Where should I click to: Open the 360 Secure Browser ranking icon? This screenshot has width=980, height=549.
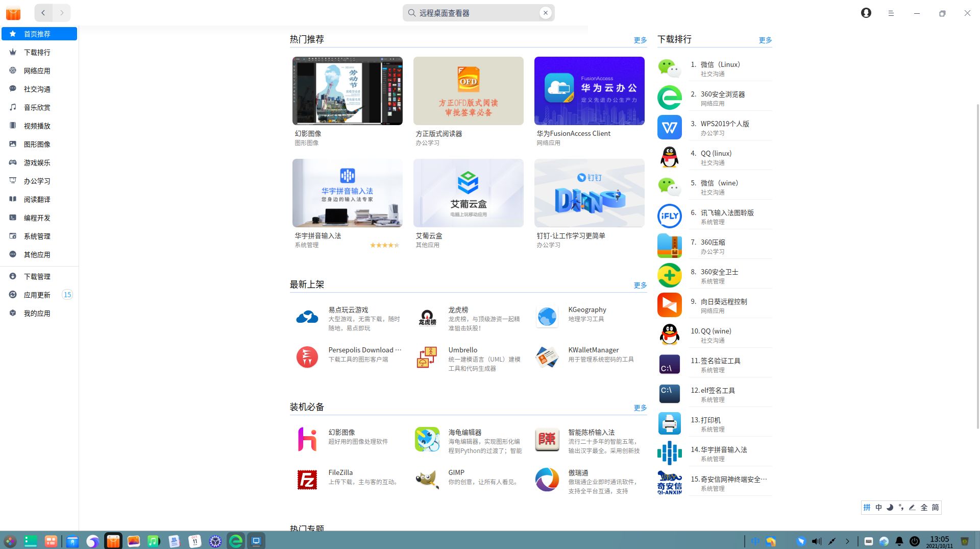[669, 98]
